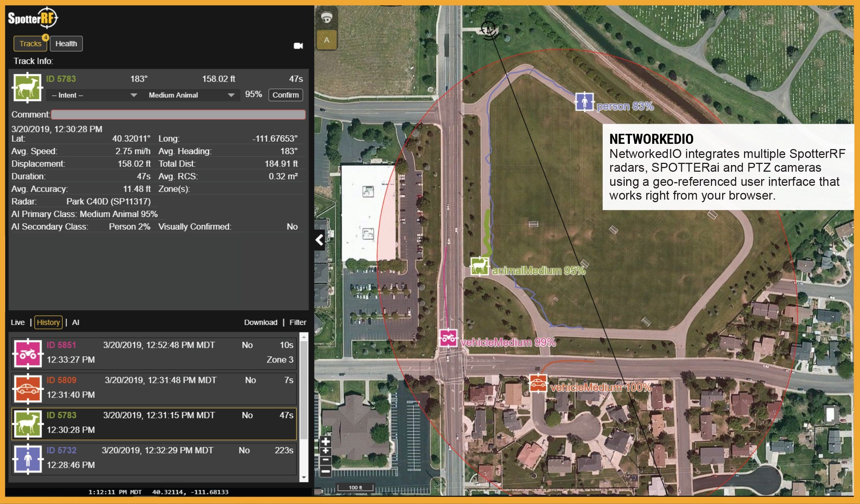Image resolution: width=860 pixels, height=504 pixels.
Task: Collapse side panel with left chevron
Action: pyautogui.click(x=319, y=240)
